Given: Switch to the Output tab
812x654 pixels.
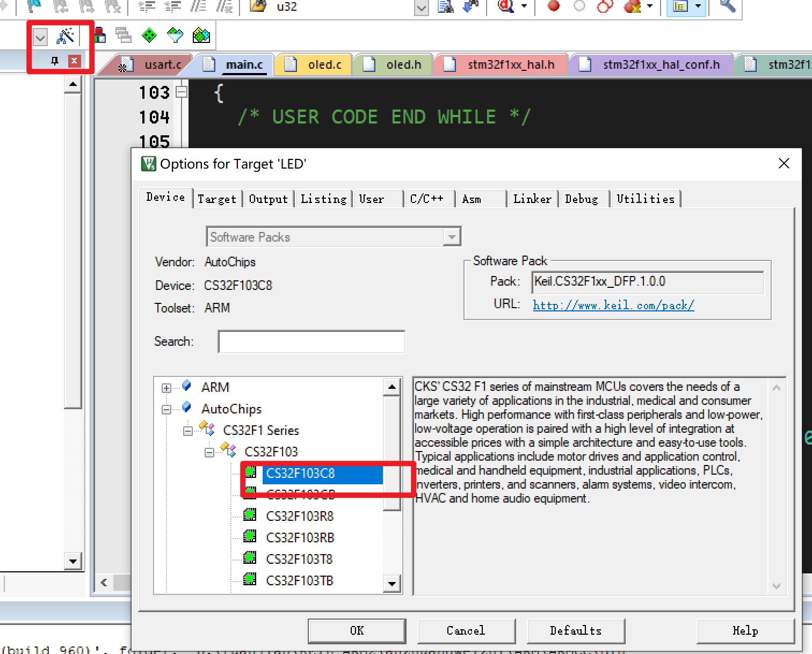Looking at the screenshot, I should (269, 199).
